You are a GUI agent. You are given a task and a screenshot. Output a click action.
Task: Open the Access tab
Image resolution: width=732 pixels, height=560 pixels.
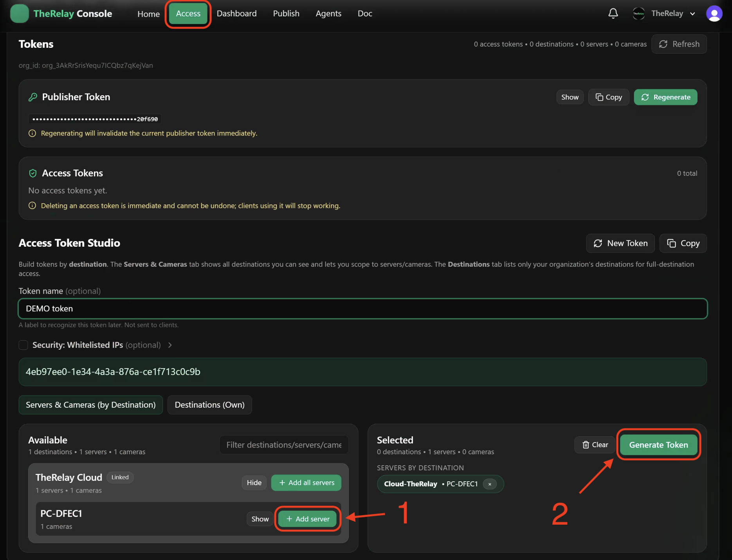pos(188,14)
